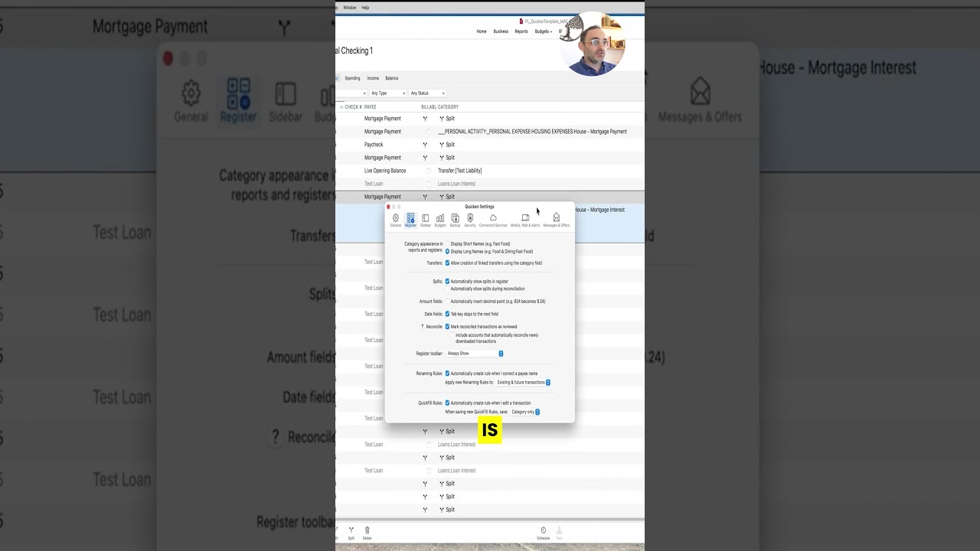Click the CHECK # column header
The image size is (980, 551).
(x=353, y=107)
